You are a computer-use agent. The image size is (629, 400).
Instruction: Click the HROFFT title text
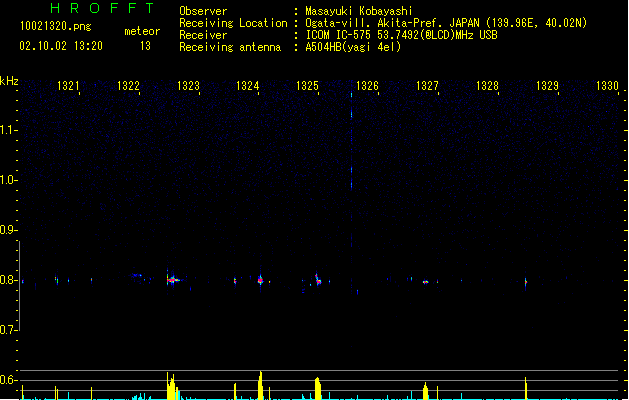tap(102, 8)
